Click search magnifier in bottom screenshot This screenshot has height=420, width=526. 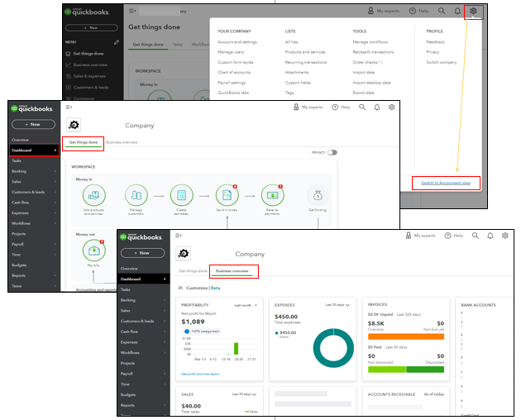476,236
